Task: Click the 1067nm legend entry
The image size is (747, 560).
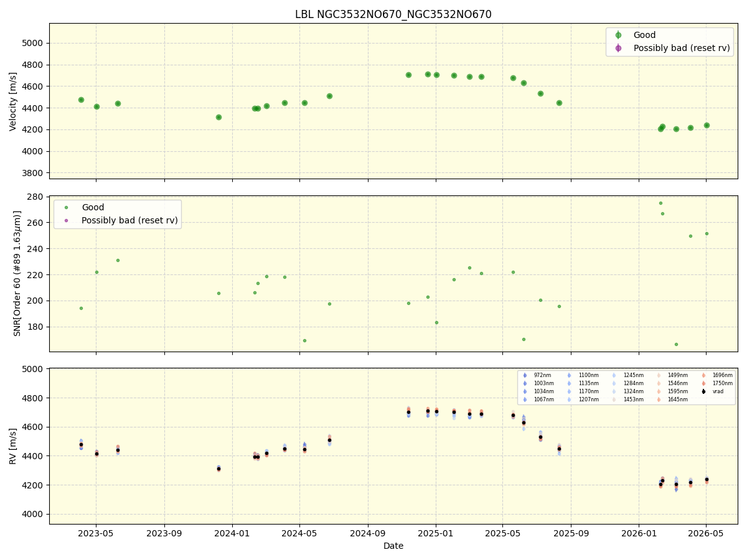Action: pos(537,399)
